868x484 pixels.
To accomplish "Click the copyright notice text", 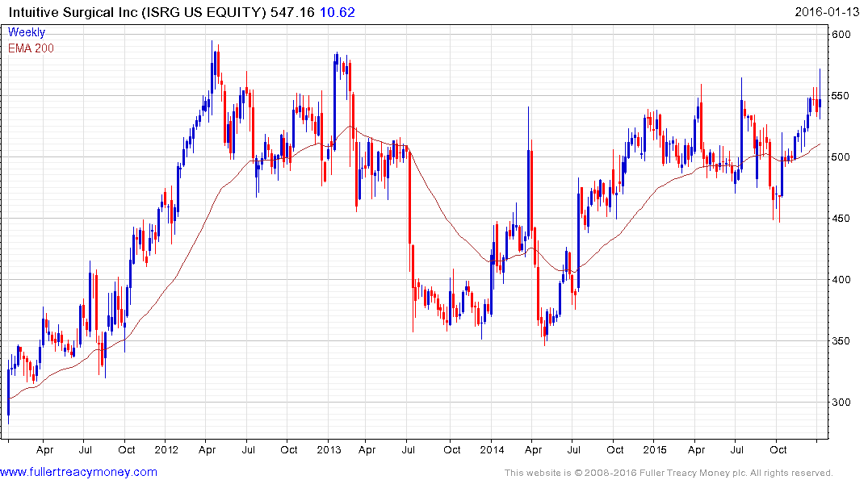I will [669, 473].
